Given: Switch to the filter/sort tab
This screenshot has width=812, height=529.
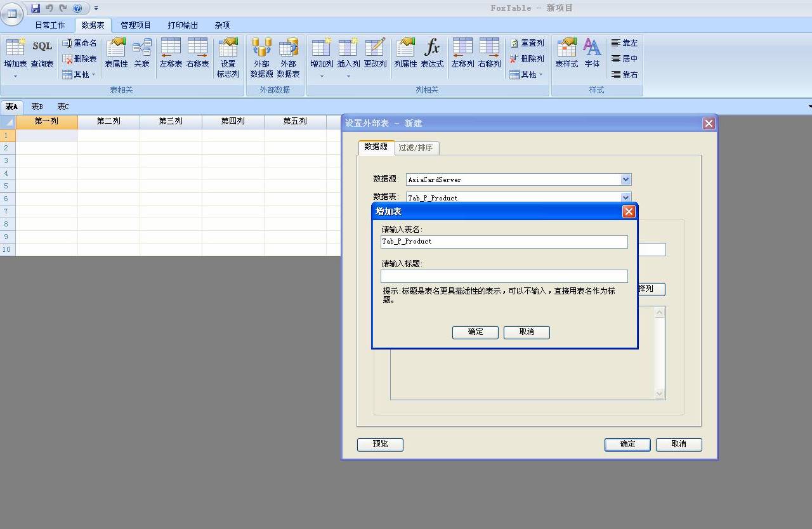Looking at the screenshot, I should (x=416, y=148).
